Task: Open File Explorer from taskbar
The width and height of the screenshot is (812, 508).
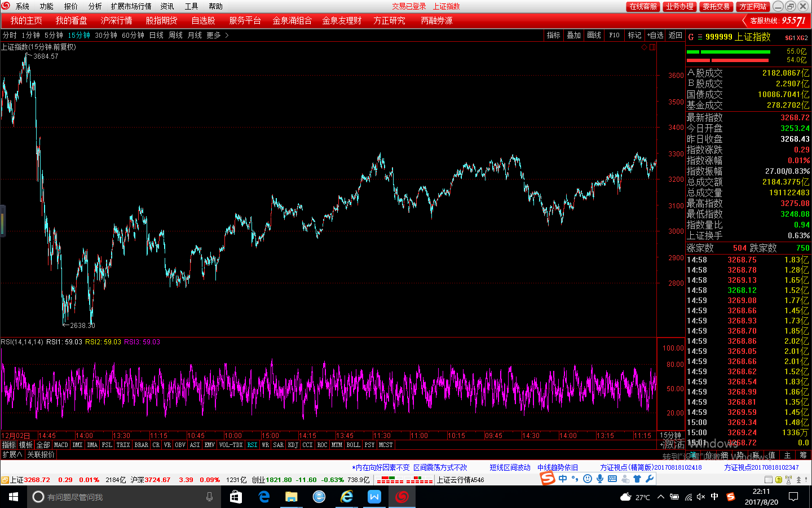Action: (x=291, y=497)
